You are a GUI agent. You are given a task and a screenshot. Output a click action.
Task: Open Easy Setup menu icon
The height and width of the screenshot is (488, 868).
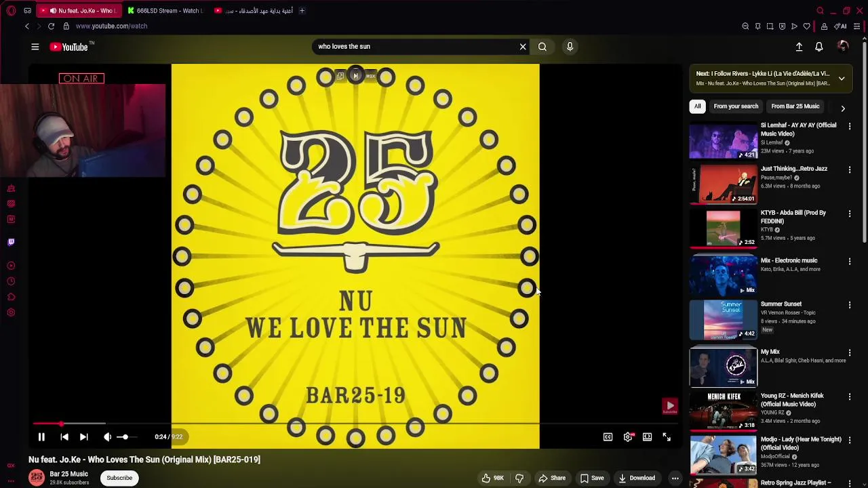[857, 26]
